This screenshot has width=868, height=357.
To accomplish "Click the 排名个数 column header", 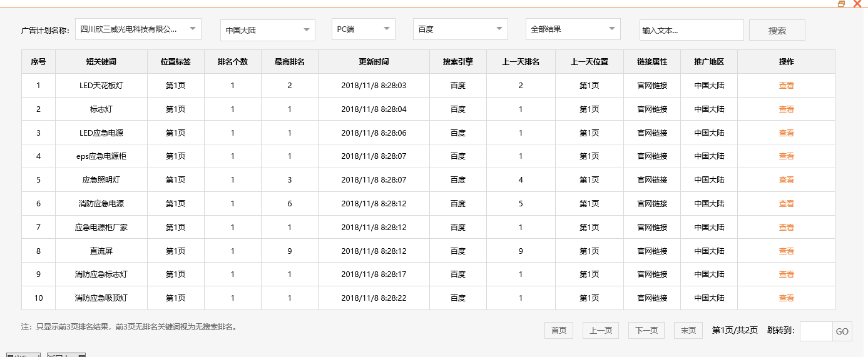I will point(233,62).
